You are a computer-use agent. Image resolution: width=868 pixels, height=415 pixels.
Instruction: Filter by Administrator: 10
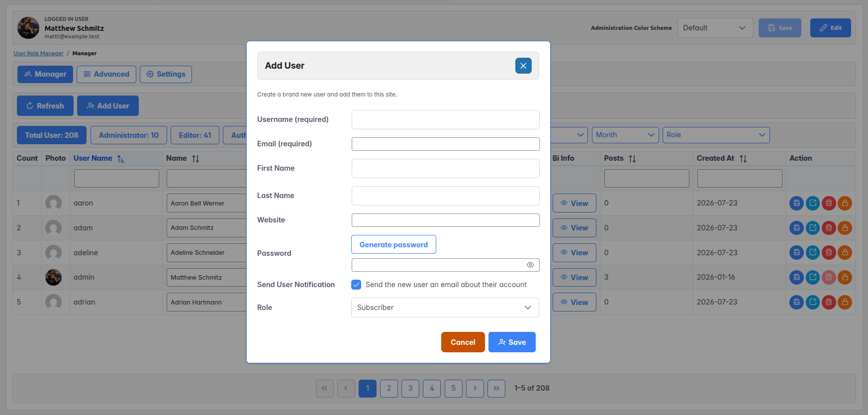click(x=129, y=135)
